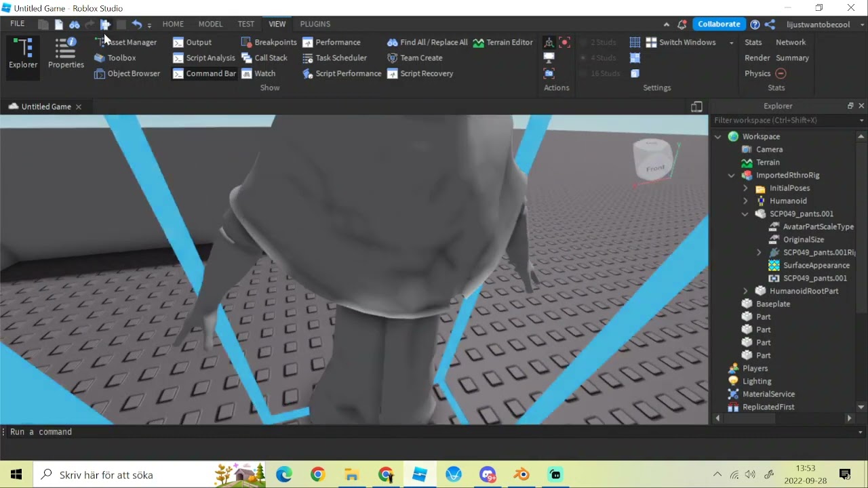Open the Toolbox window

coord(115,58)
